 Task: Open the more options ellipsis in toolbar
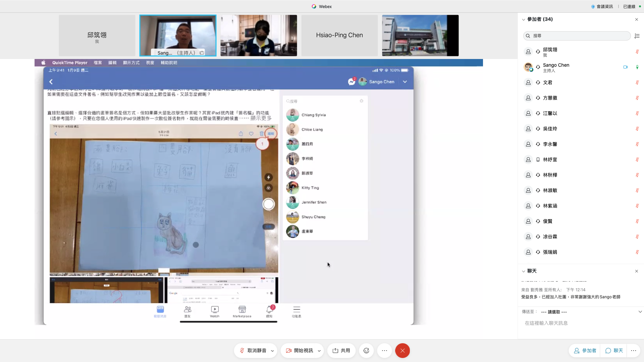point(384,351)
